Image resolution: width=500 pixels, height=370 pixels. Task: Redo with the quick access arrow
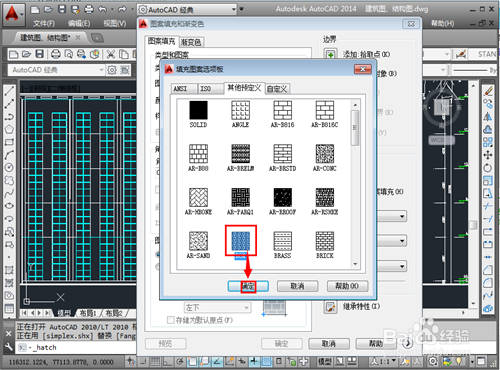(x=122, y=9)
